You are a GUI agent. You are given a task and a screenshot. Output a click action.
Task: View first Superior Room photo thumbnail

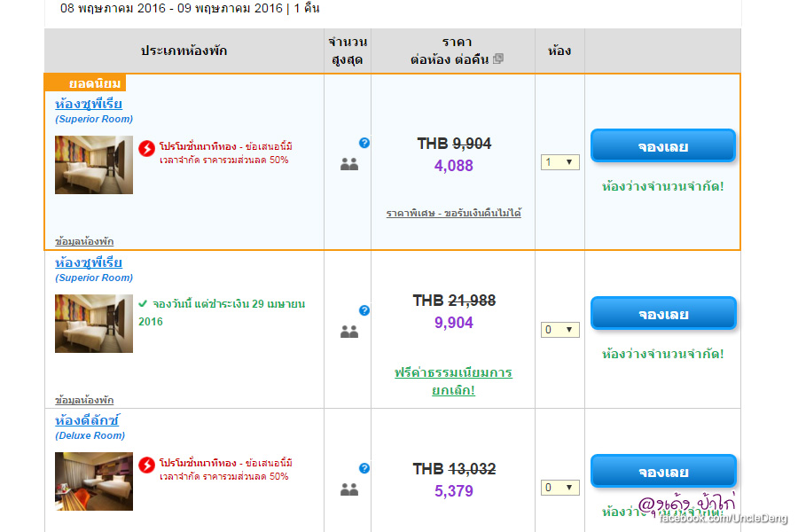coord(94,165)
